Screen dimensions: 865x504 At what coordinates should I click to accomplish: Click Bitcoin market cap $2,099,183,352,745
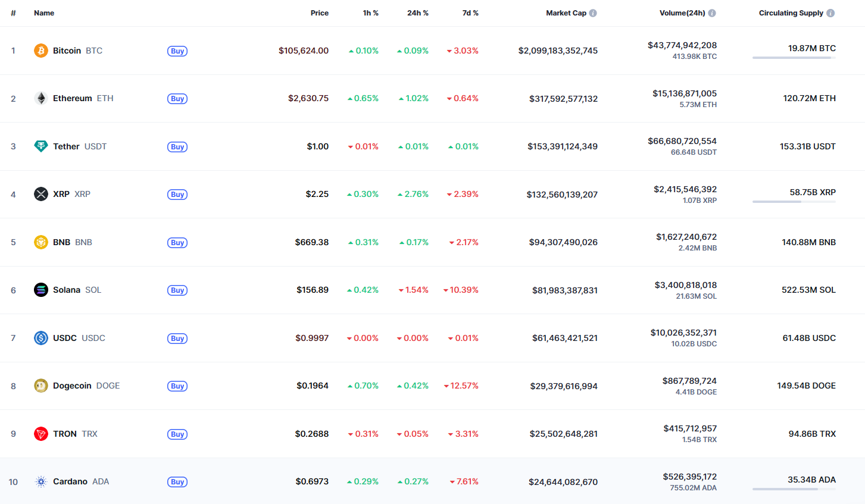[x=558, y=51]
